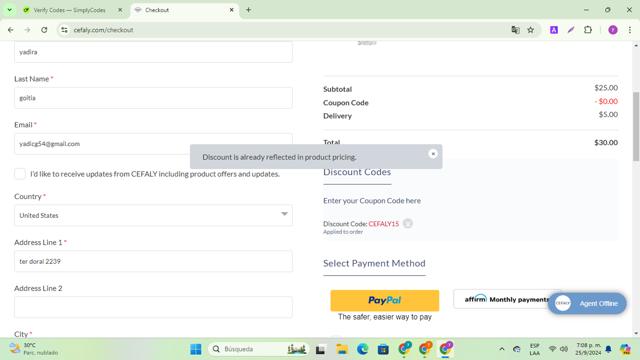Reload the checkout page
This screenshot has height=360, width=640.
(x=44, y=30)
